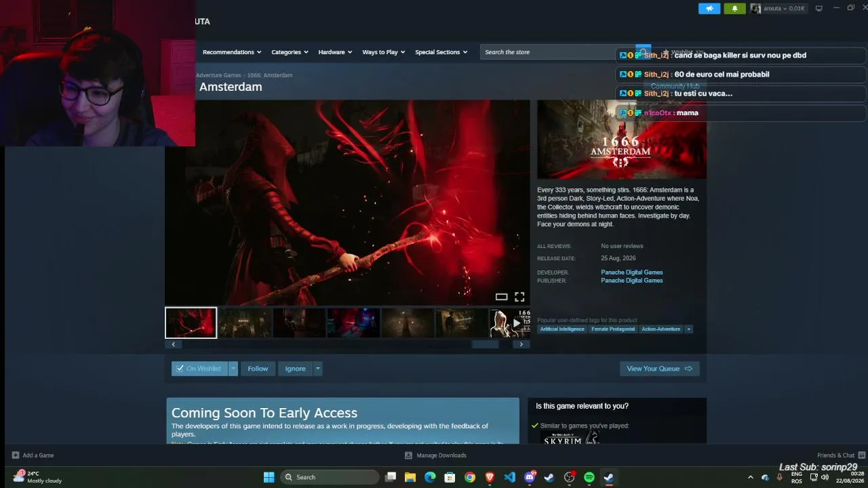
Task: Click View Your Queue button
Action: tap(659, 369)
